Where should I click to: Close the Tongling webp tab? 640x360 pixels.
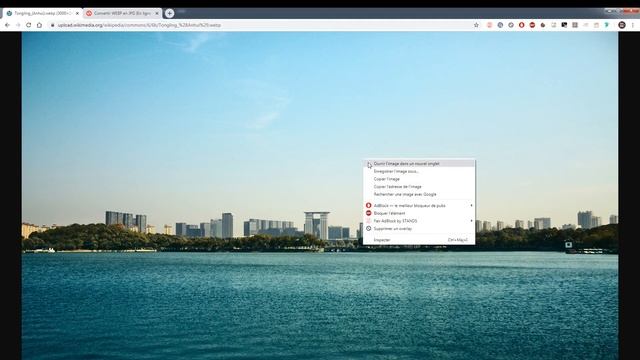click(x=77, y=13)
